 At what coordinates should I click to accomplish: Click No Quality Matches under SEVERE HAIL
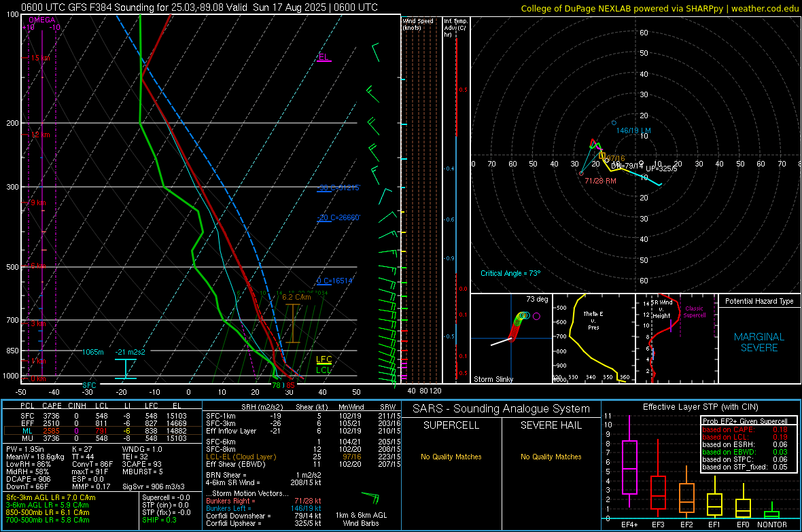click(551, 457)
